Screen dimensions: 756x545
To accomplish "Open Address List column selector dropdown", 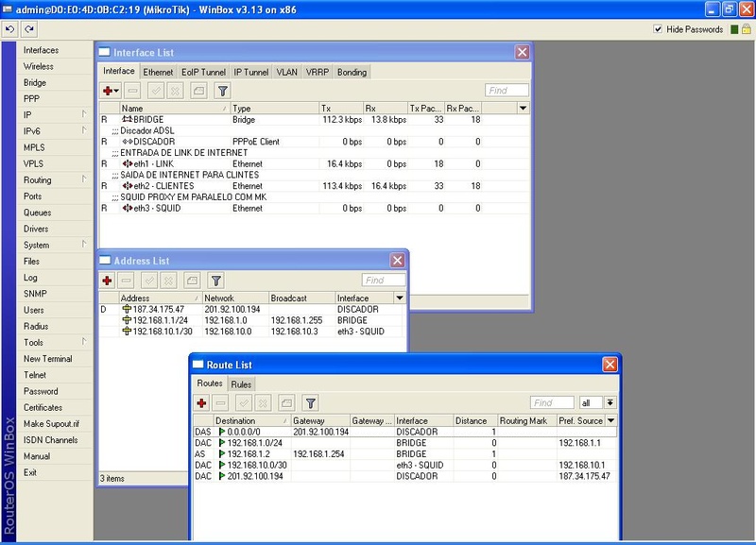I will 399,298.
